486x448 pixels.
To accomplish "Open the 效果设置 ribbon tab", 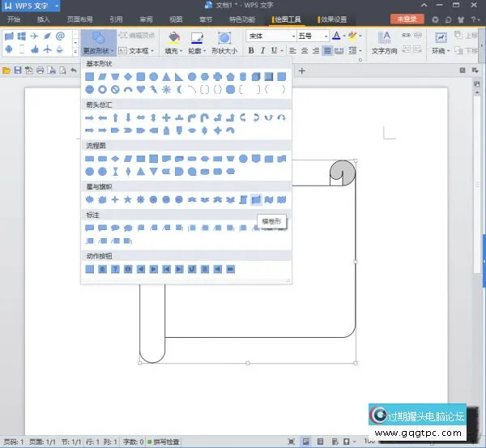I will 332,19.
